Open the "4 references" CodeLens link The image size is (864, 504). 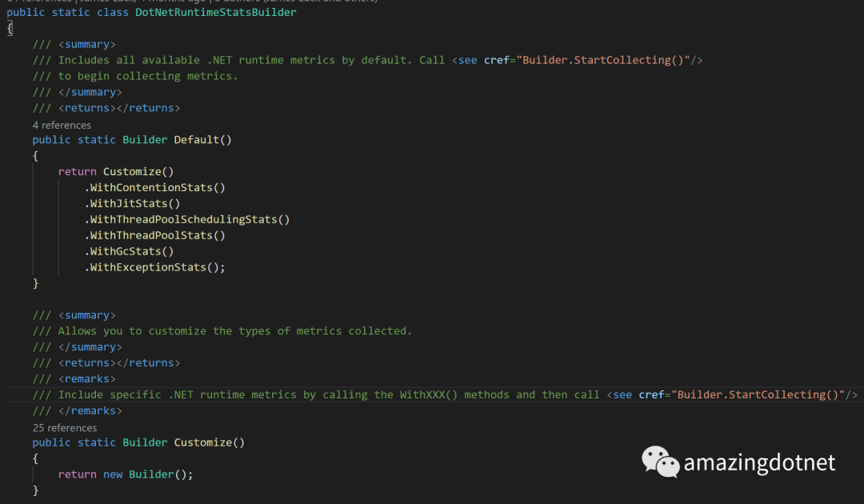(x=62, y=125)
